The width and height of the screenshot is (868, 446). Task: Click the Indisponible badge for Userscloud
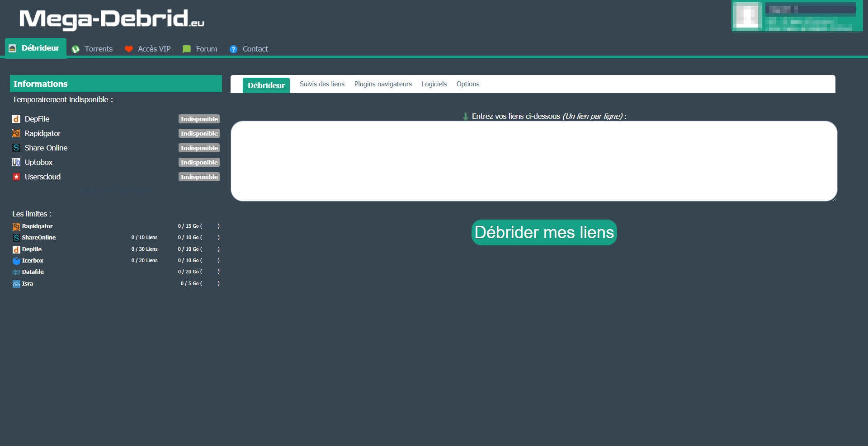199,177
